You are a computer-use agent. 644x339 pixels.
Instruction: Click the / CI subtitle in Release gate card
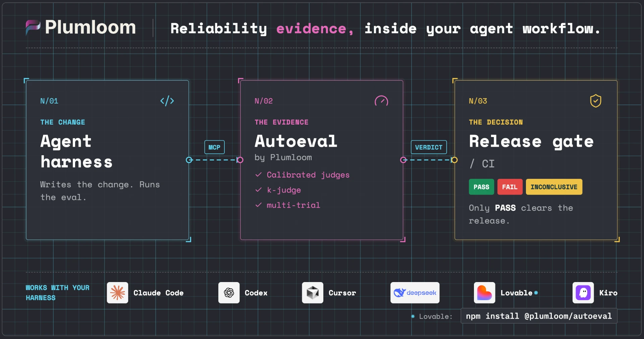(482, 164)
